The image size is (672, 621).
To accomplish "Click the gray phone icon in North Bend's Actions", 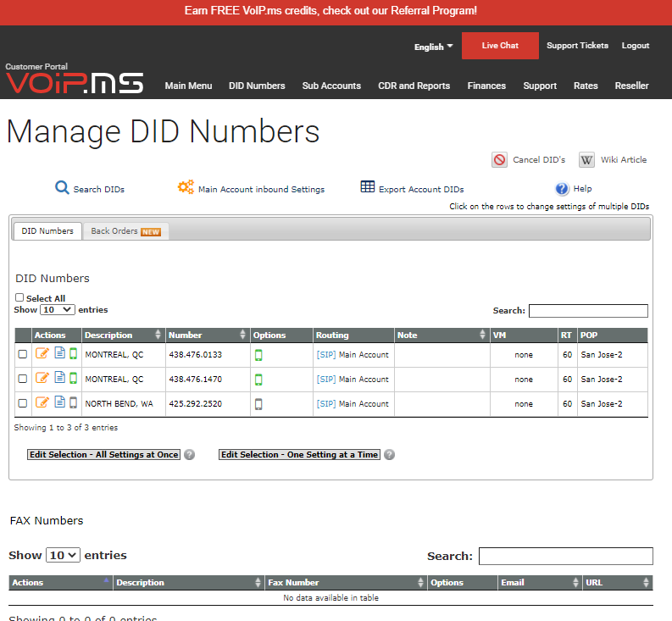I will [73, 403].
